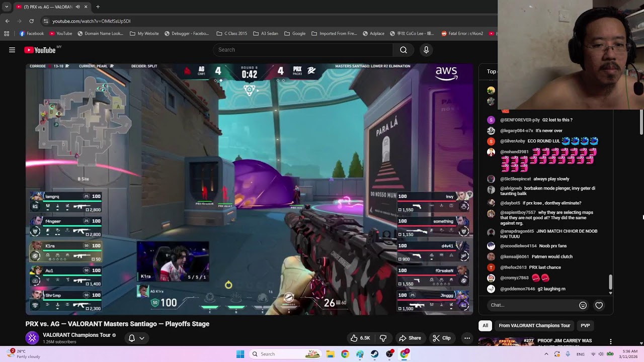Go back in the browser
This screenshot has height=362, width=644.
7,21
